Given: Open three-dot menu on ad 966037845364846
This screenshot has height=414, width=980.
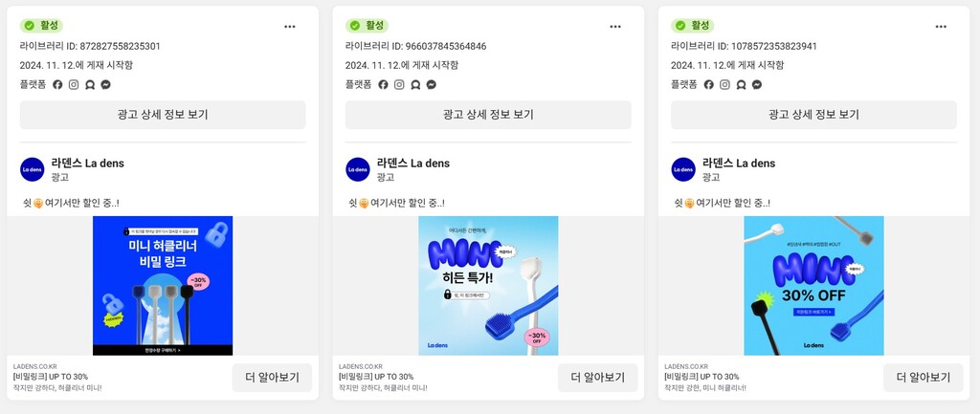Looking at the screenshot, I should [x=615, y=26].
